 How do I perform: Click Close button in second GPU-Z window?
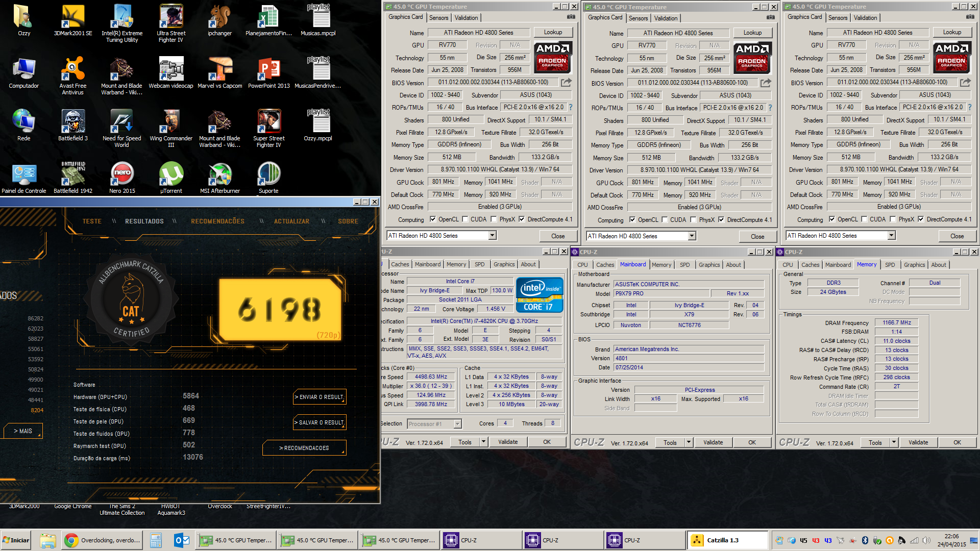pos(757,237)
